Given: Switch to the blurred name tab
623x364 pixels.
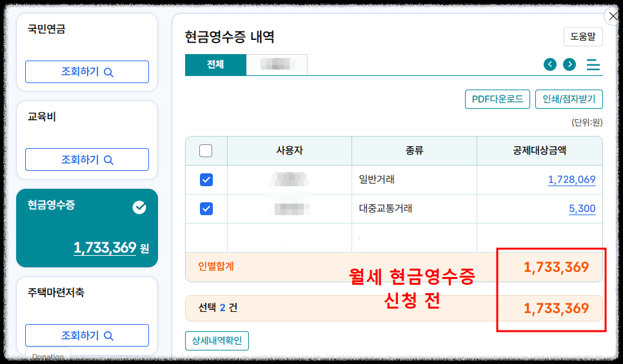Looking at the screenshot, I should (277, 64).
